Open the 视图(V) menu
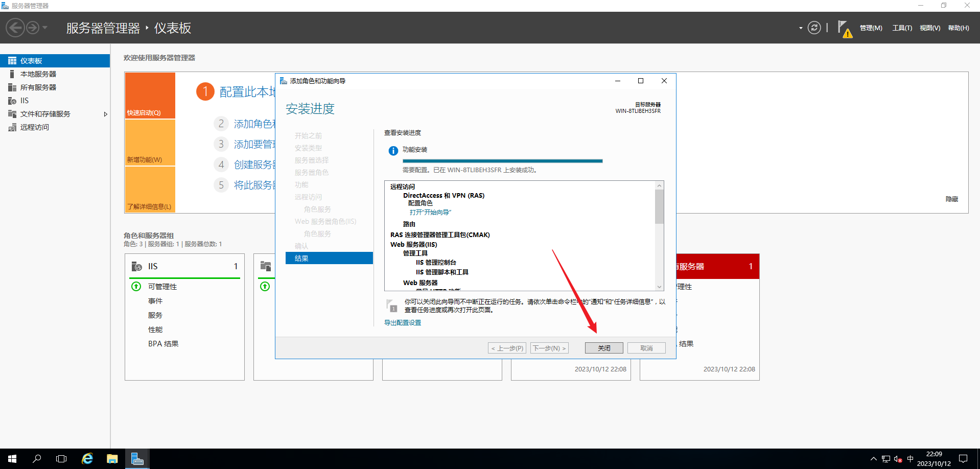This screenshot has width=980, height=469. pos(930,28)
